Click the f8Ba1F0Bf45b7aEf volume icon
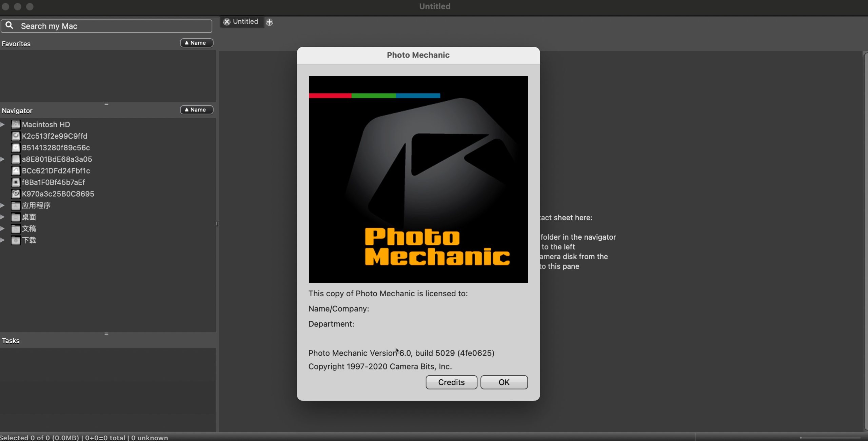Viewport: 868px width, 441px height. [16, 182]
